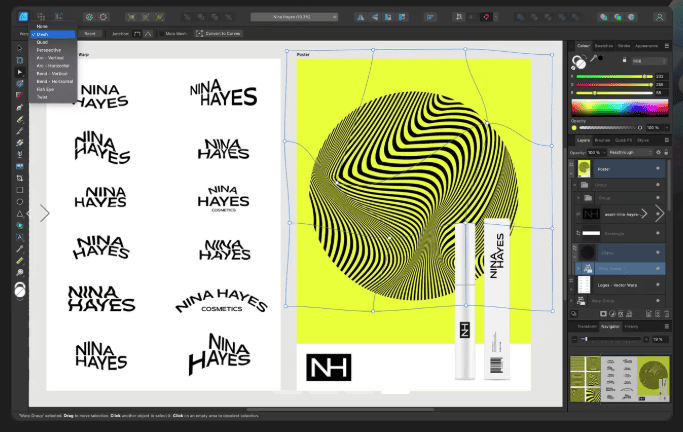Click the colour spectrum bar
Screen dimensions: 683x432
(619, 108)
